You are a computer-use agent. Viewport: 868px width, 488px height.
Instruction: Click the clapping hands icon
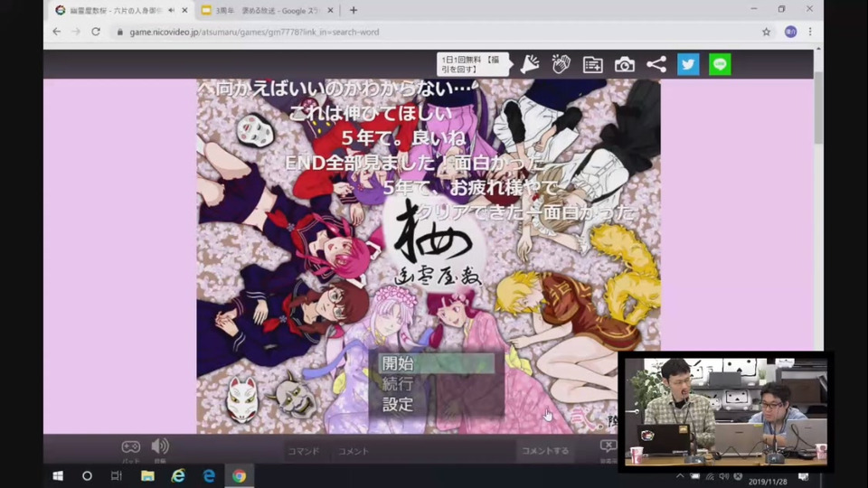(561, 64)
